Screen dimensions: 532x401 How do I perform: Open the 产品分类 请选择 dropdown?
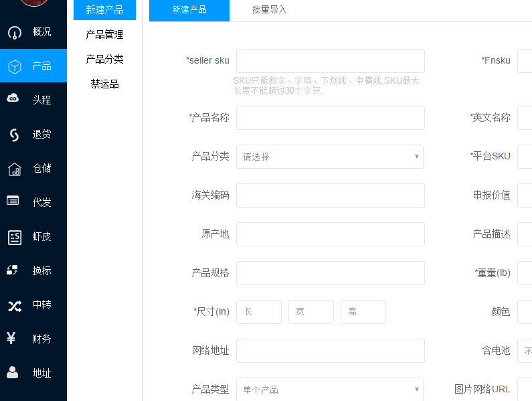(330, 157)
